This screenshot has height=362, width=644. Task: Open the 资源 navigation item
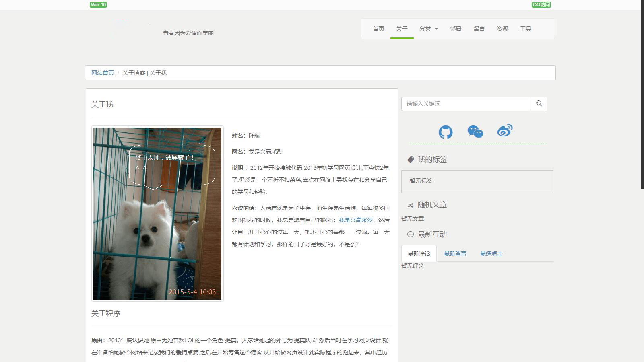point(502,29)
